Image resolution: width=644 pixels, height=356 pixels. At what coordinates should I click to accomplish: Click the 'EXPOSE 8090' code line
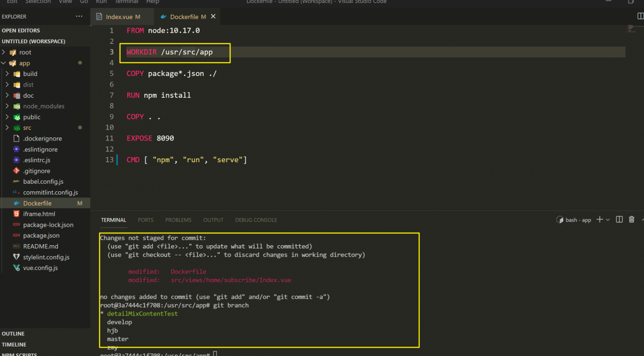tap(150, 138)
